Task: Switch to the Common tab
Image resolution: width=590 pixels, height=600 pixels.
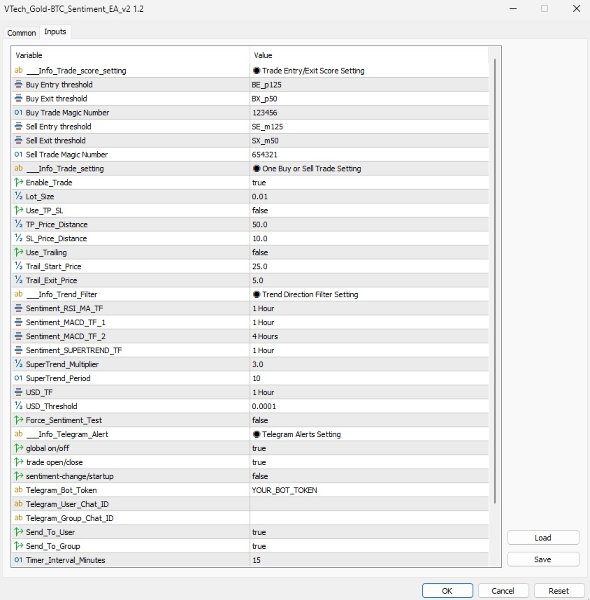Action: pos(21,33)
